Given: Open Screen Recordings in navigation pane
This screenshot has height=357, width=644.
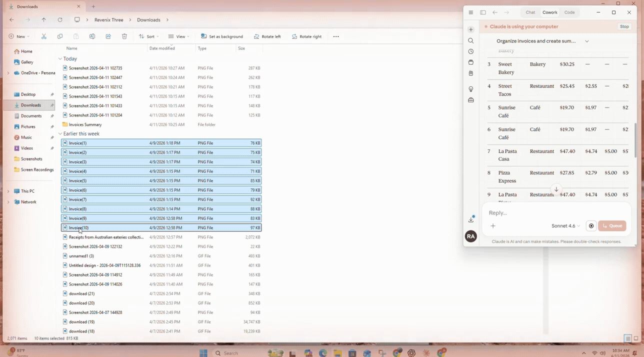Looking at the screenshot, I should tap(33, 170).
